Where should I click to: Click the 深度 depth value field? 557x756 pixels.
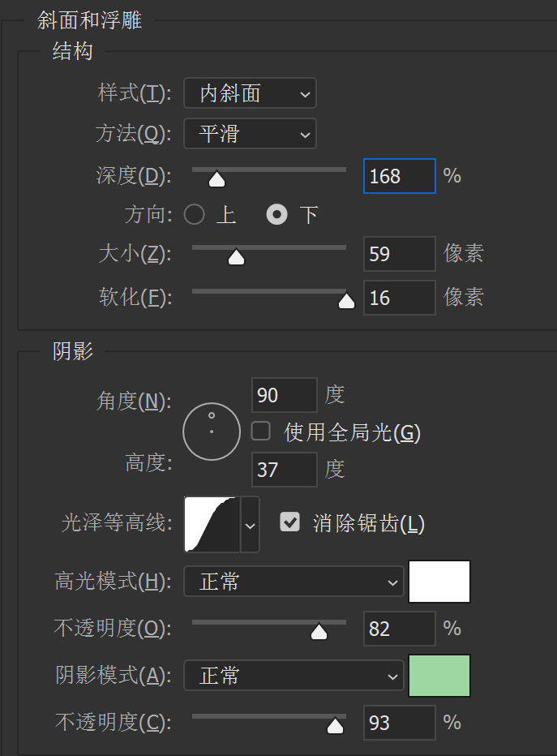pos(399,176)
